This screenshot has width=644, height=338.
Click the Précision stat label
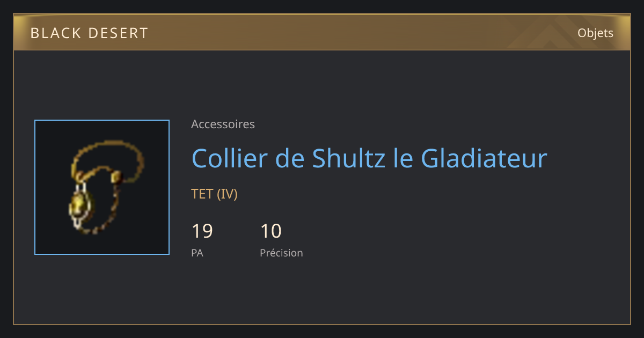281,253
